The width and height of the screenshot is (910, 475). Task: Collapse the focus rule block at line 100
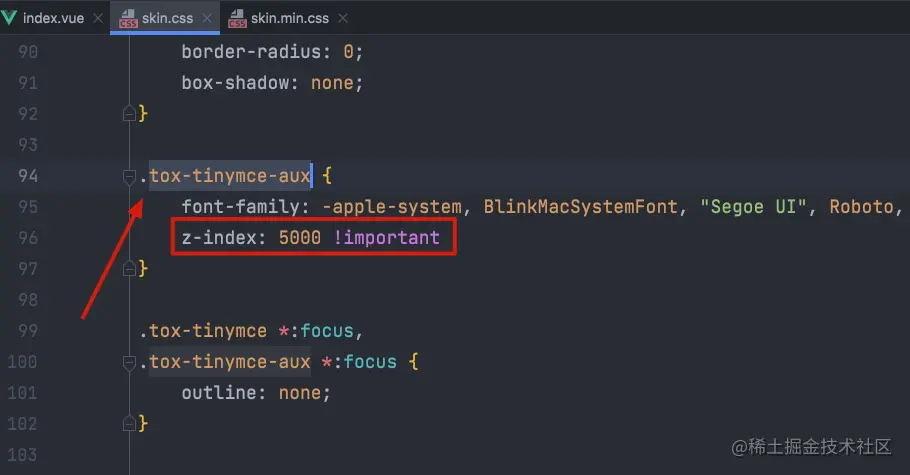click(129, 362)
